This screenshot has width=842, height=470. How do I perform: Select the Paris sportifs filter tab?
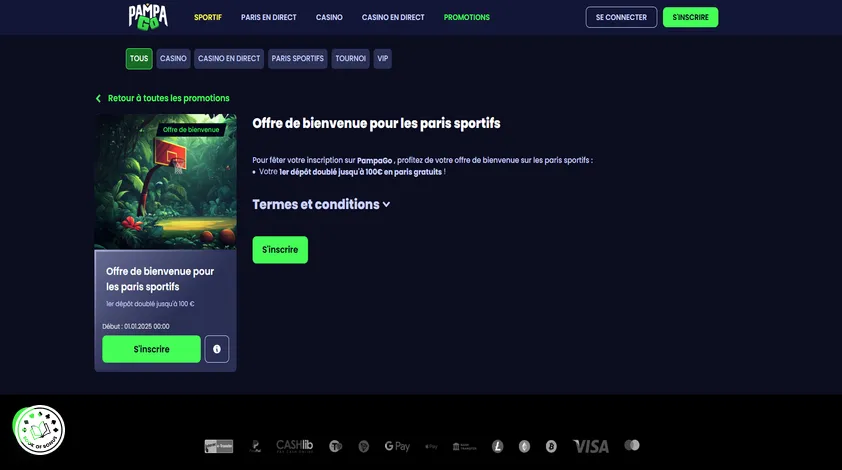(x=297, y=59)
